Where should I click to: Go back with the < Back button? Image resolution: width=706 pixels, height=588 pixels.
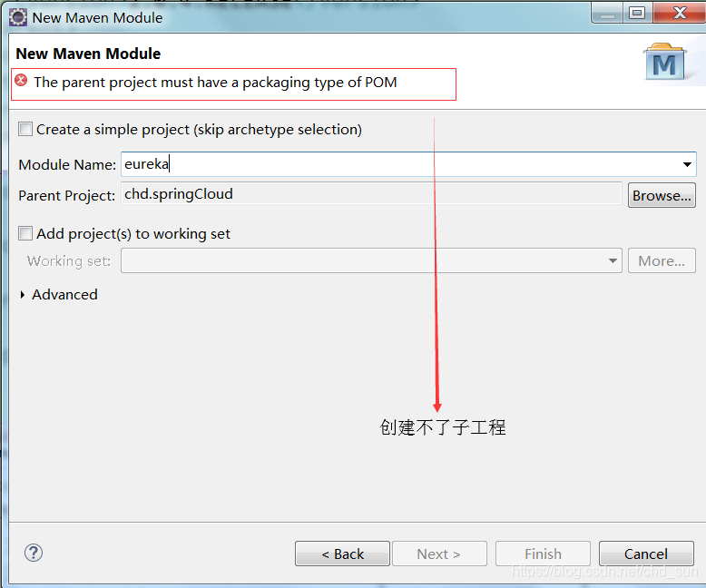[342, 554]
